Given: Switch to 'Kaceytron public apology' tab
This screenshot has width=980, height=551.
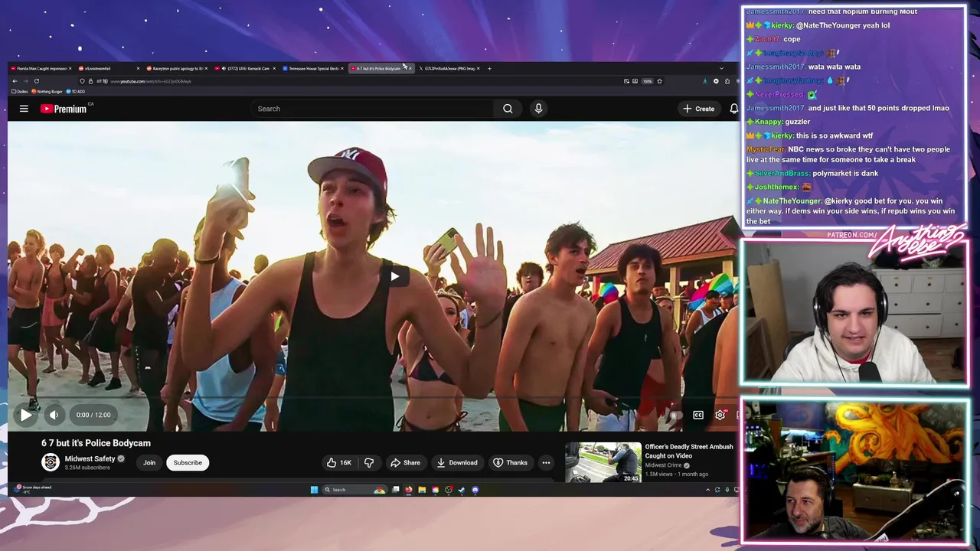Looking at the screenshot, I should 177,68.
